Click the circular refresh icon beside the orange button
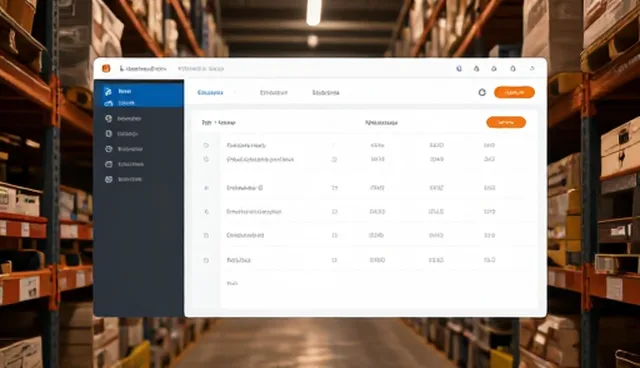 (x=482, y=92)
